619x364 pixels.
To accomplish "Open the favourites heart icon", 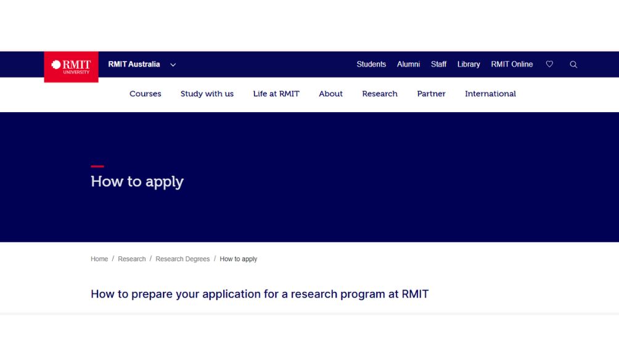I will click(x=549, y=64).
